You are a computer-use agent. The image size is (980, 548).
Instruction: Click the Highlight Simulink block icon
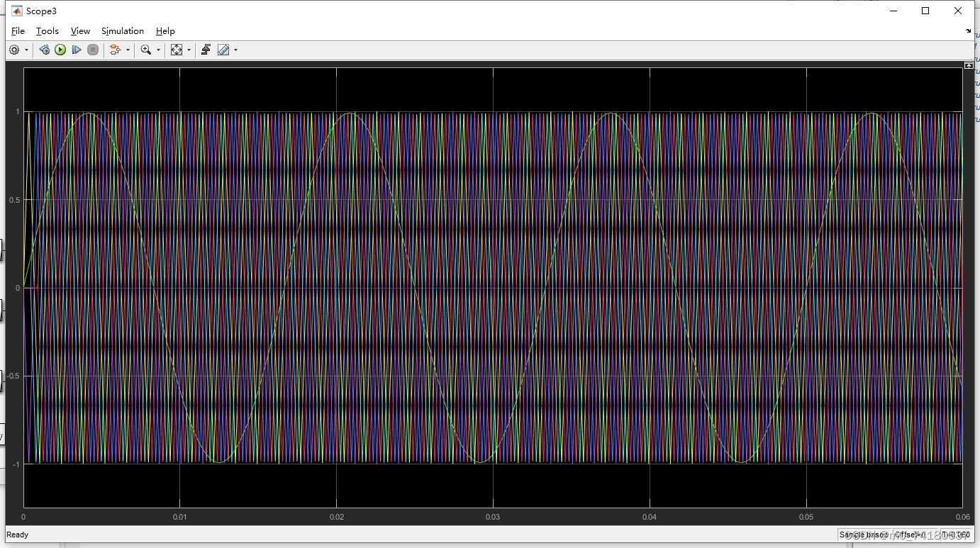[115, 50]
